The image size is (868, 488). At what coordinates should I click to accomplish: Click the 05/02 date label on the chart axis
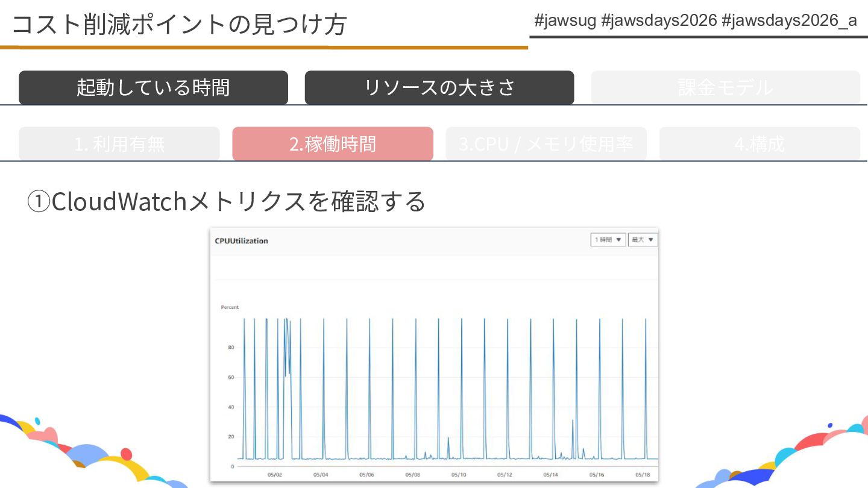[275, 475]
